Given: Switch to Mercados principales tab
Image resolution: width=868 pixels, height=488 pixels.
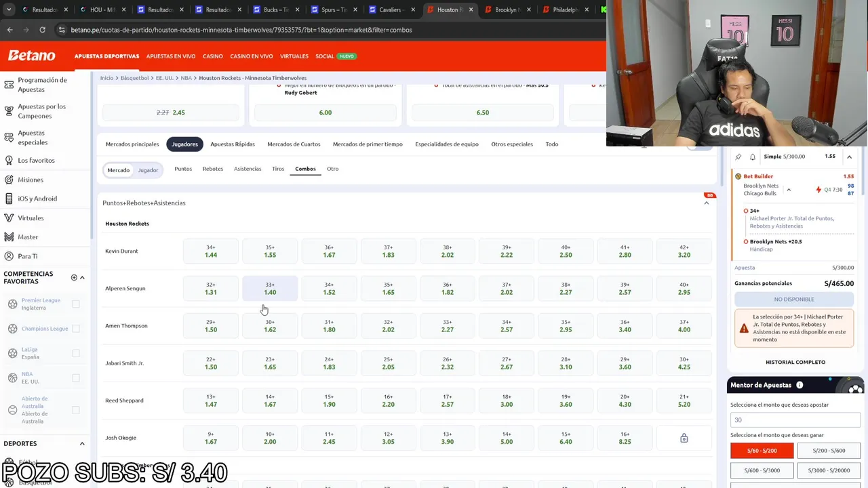Looking at the screenshot, I should tap(132, 144).
